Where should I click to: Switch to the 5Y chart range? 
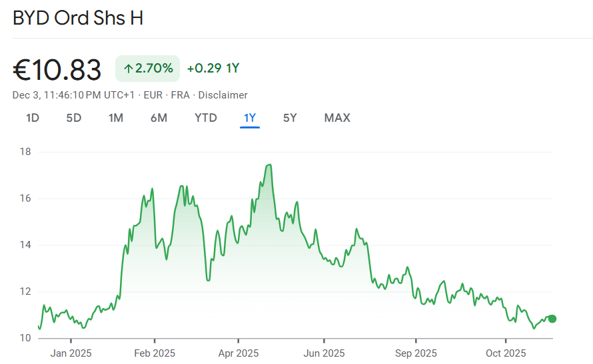point(290,118)
